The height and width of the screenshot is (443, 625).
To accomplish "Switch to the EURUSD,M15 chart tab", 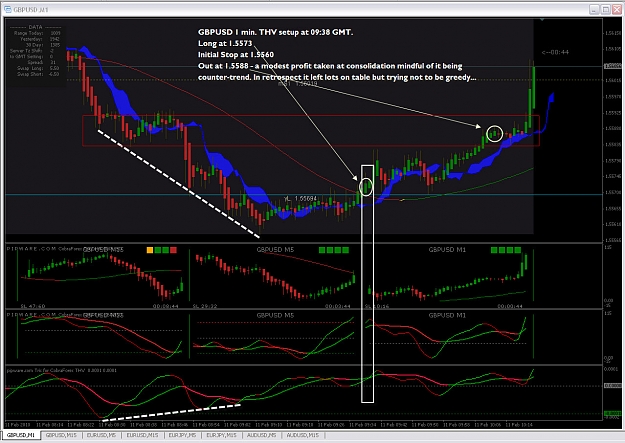I will [142, 435].
